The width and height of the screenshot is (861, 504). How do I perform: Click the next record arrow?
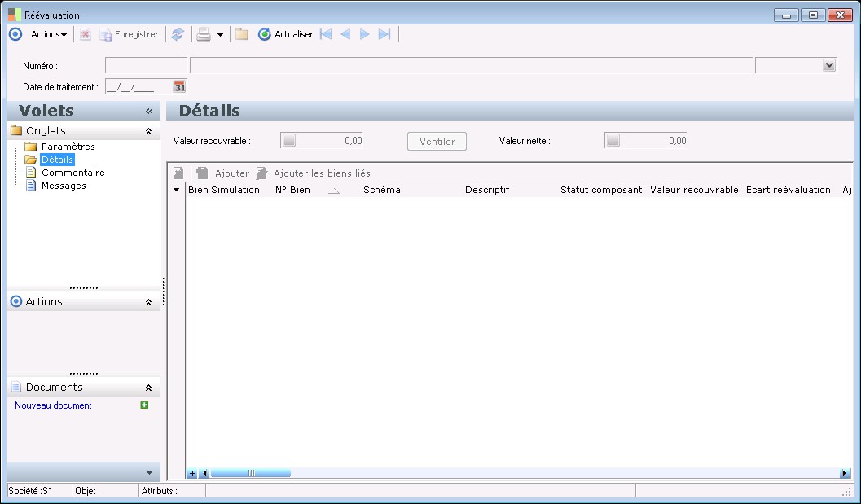[x=365, y=34]
